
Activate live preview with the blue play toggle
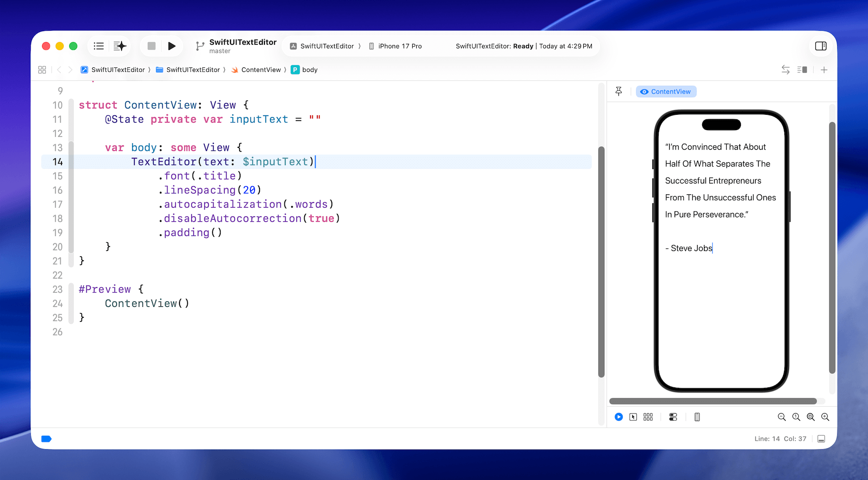[618, 417]
